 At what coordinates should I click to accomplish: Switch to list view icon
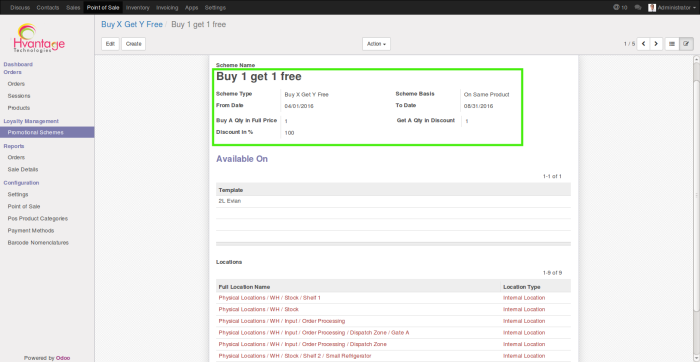point(672,44)
